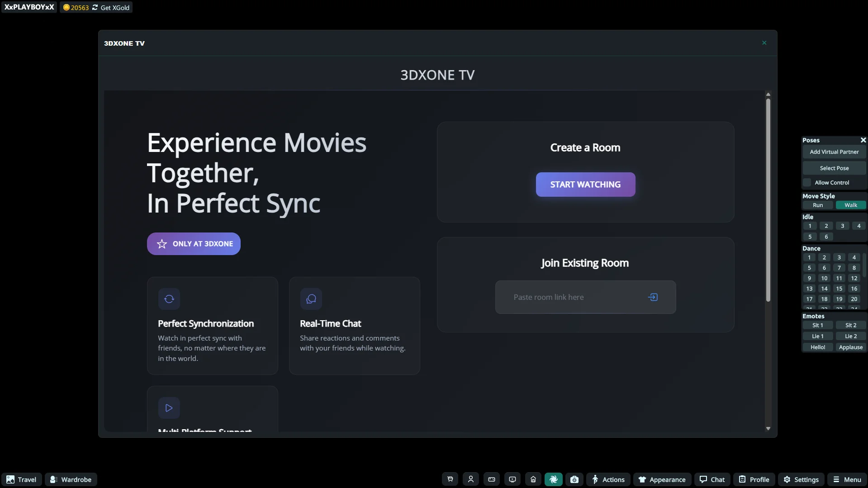Screen dimensions: 868x488
Task: Open the Profile panel
Action: coord(754,479)
